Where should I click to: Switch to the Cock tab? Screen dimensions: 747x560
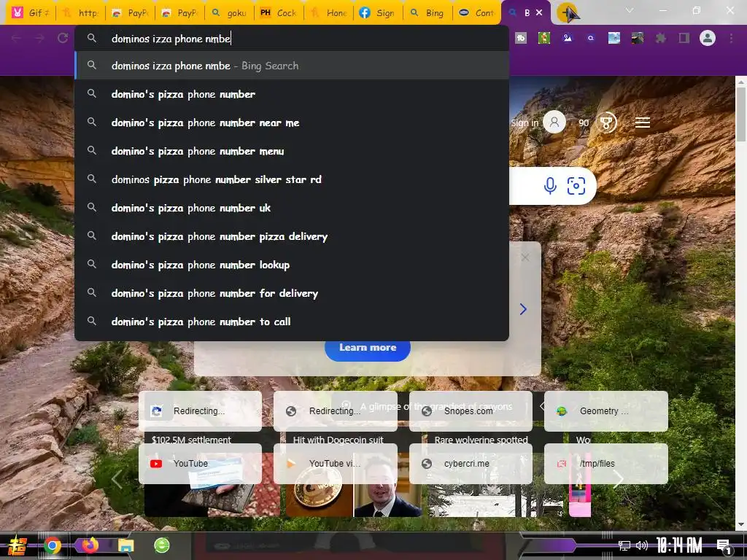[279, 13]
